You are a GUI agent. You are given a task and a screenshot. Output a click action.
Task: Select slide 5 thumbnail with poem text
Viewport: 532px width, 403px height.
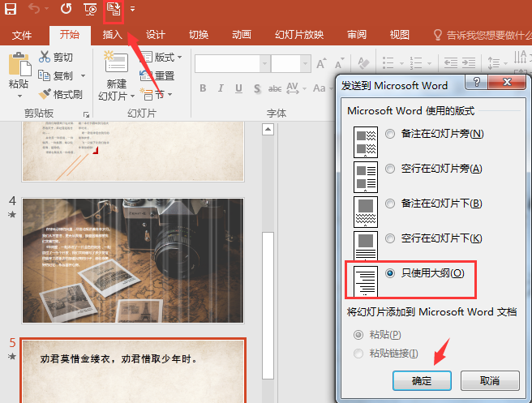point(133,371)
